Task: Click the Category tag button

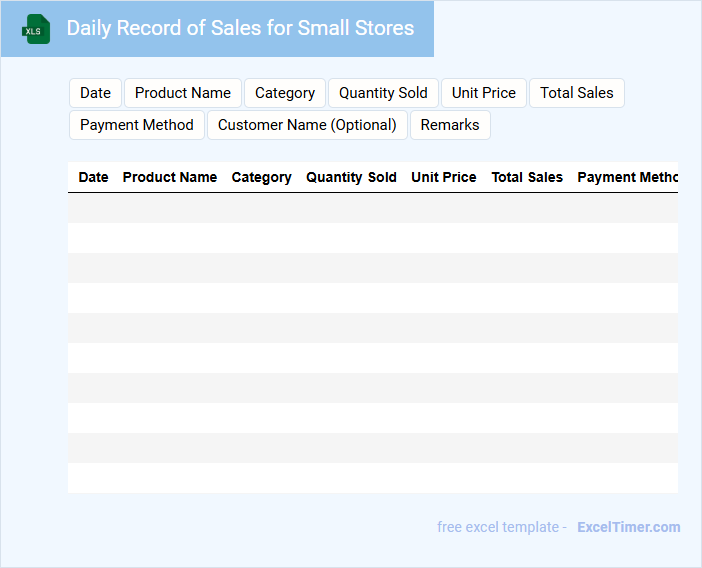Action: [x=285, y=93]
